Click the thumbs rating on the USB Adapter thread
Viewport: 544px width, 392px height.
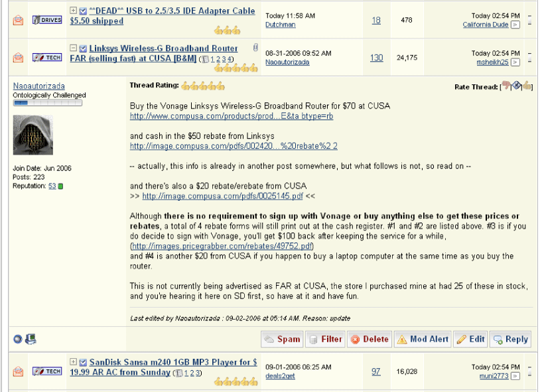[x=228, y=31]
